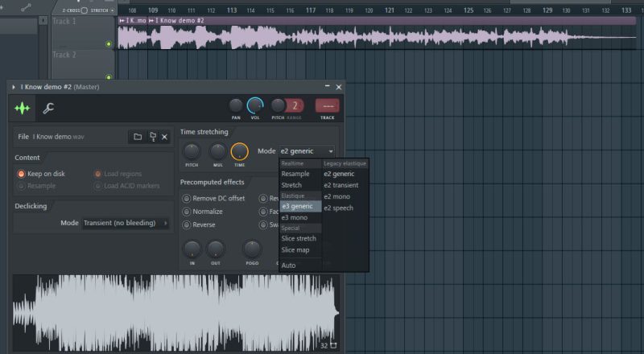Screen dimensions: 644x354
Task: Click the audio clip waveform on Track 1
Action: [x=377, y=37]
